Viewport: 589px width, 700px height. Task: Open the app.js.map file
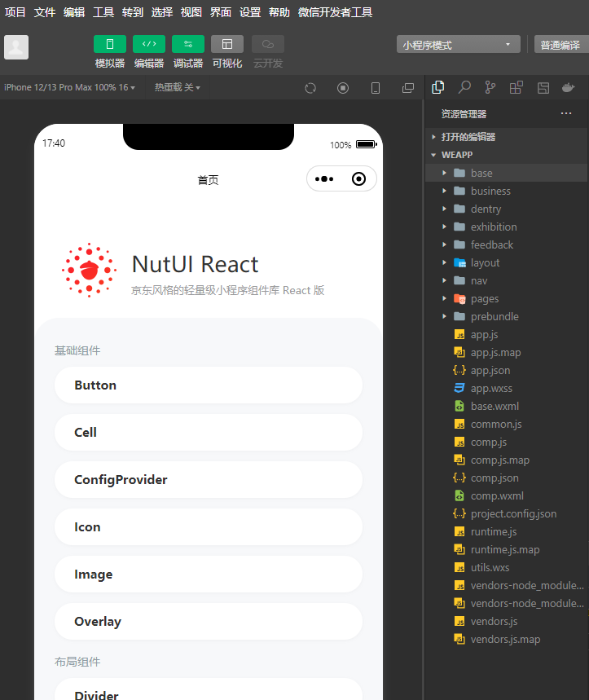coord(507,352)
